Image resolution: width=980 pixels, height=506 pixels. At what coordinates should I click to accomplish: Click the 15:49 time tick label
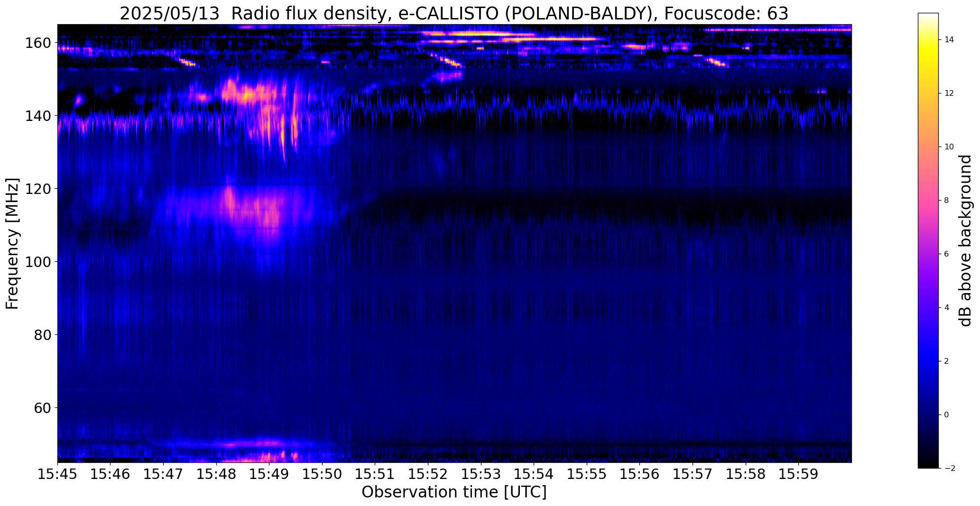pyautogui.click(x=269, y=474)
